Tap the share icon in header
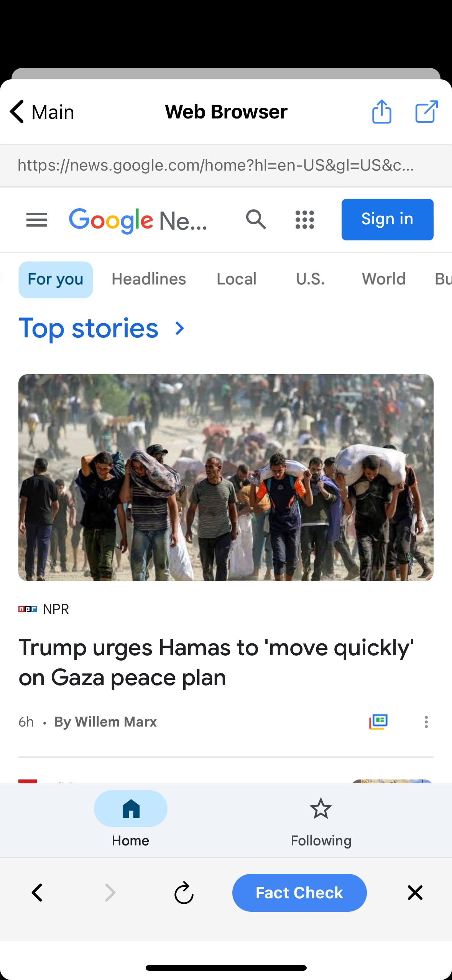Viewport: 452px width, 980px height. 381,112
